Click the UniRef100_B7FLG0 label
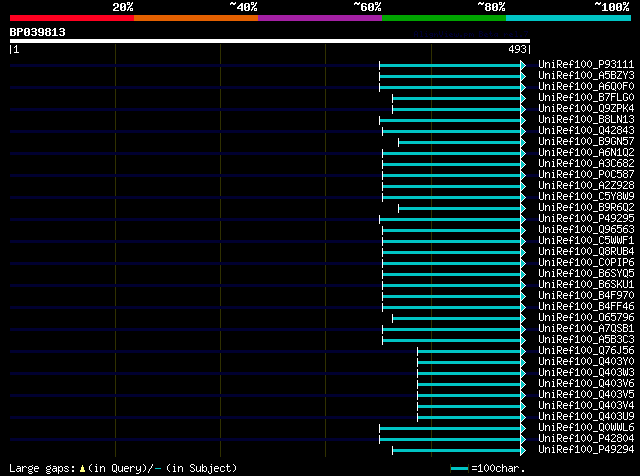The image size is (640, 476). [586, 98]
